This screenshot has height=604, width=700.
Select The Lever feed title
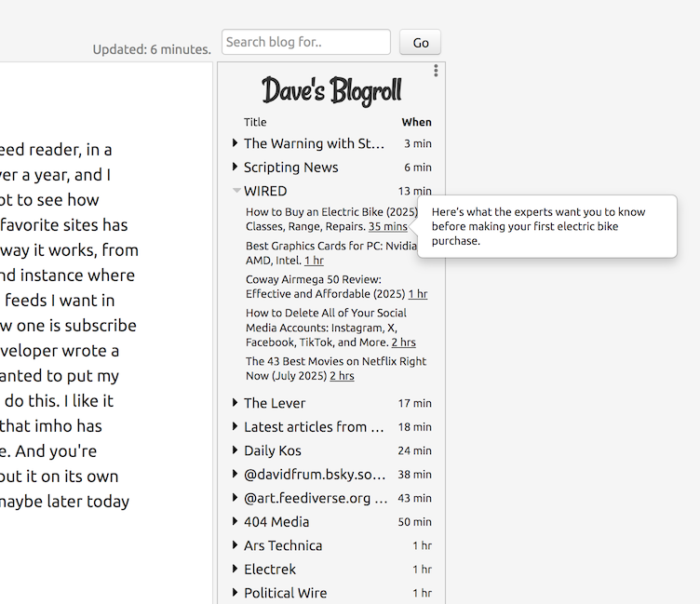(275, 403)
